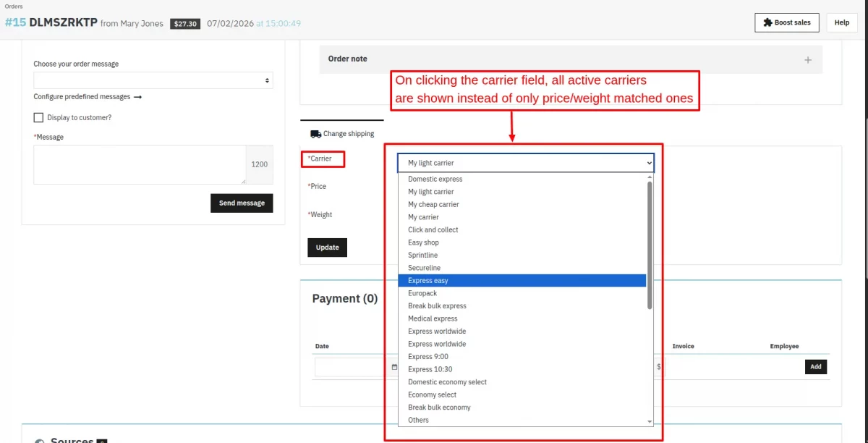868x443 pixels.
Task: Click dropdown list scroll down arrow
Action: pos(650,421)
